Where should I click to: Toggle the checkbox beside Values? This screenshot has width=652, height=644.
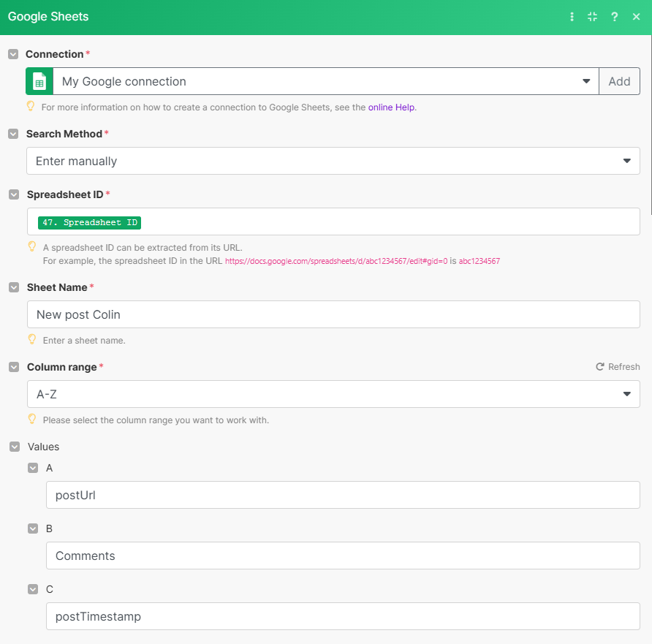pos(15,447)
